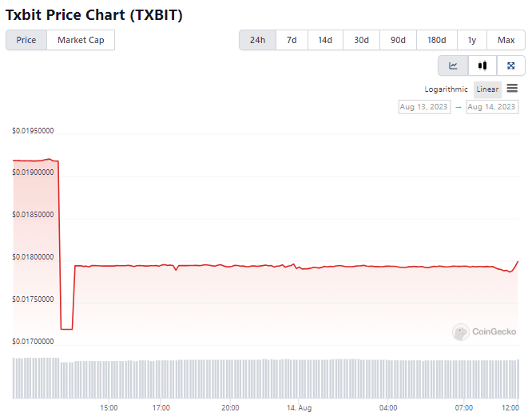The height and width of the screenshot is (420, 532).
Task: Click the 15:00 time axis label
Action: coord(109,408)
